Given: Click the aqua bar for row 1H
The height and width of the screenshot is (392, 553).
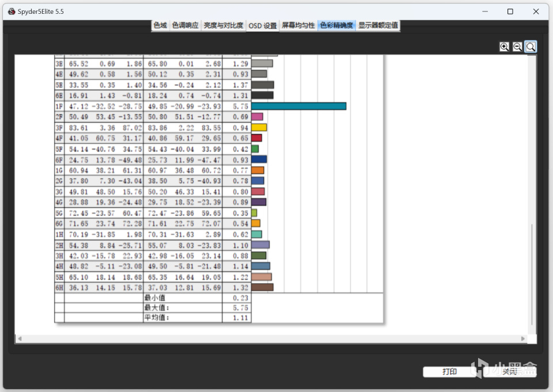Looking at the screenshot, I should 256,234.
